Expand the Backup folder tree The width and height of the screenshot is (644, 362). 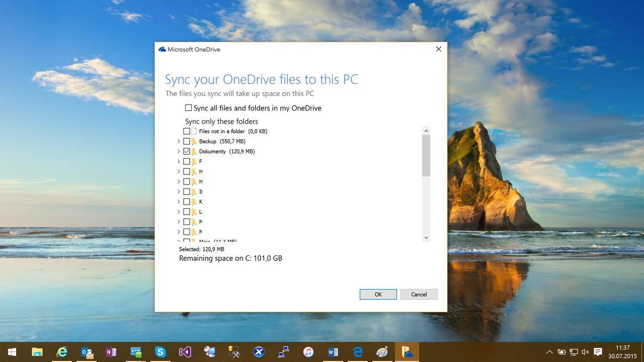179,141
